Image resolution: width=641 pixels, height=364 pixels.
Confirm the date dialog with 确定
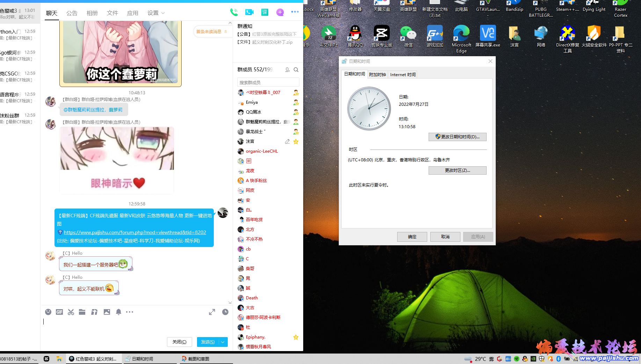412,237
